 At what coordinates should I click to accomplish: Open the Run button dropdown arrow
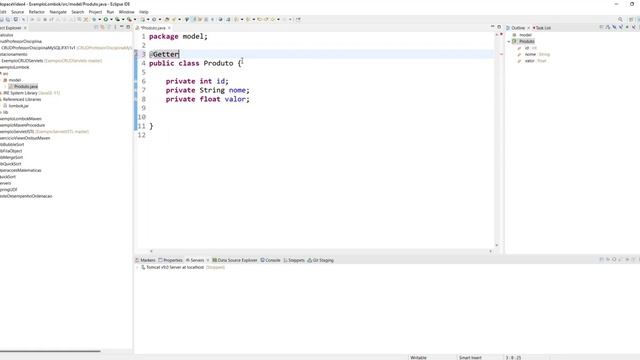pos(111,19)
